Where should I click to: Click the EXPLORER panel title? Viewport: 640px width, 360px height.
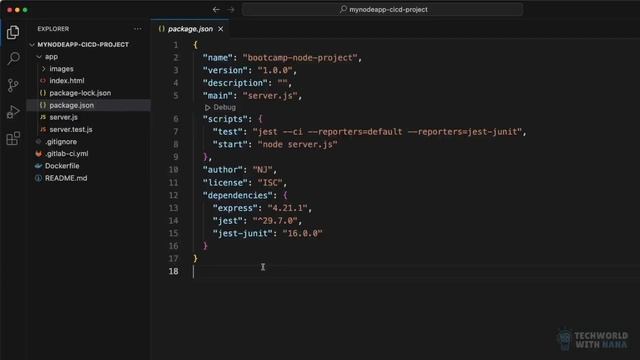[x=53, y=29]
